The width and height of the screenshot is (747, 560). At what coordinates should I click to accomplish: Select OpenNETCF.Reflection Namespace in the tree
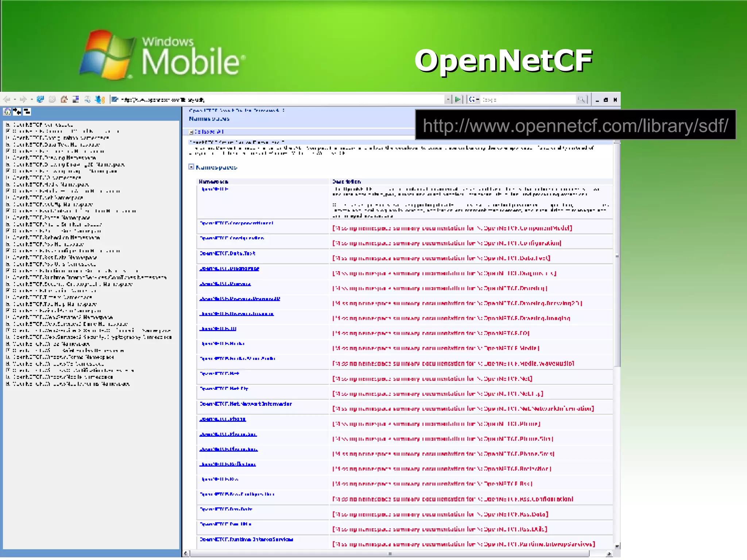tap(56, 237)
